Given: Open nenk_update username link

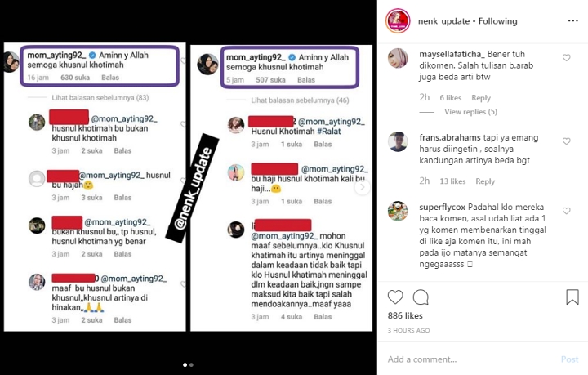Looking at the screenshot, I should click(x=443, y=21).
